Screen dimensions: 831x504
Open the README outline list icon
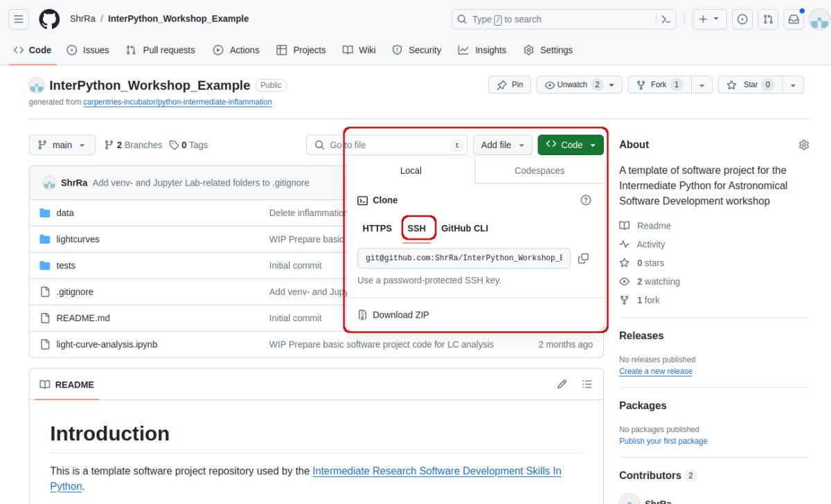click(587, 384)
